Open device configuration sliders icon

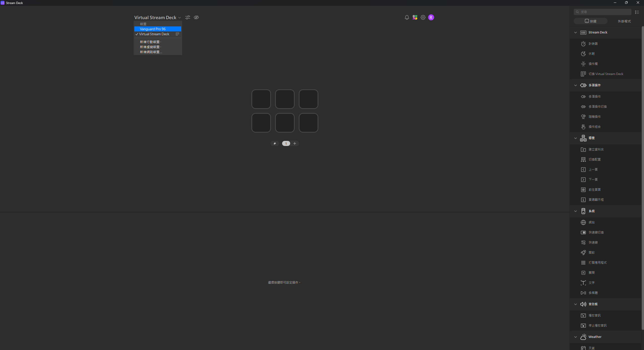point(188,17)
